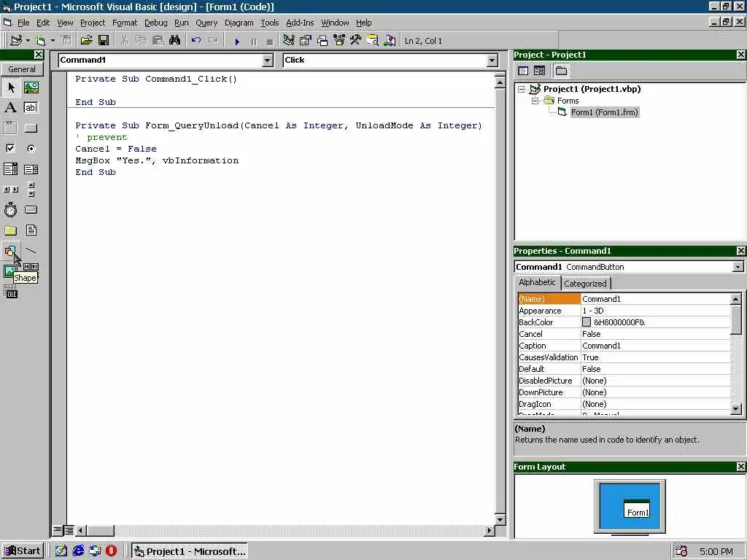This screenshot has width=747, height=560.
Task: Select the Frame control tool
Action: (x=10, y=128)
